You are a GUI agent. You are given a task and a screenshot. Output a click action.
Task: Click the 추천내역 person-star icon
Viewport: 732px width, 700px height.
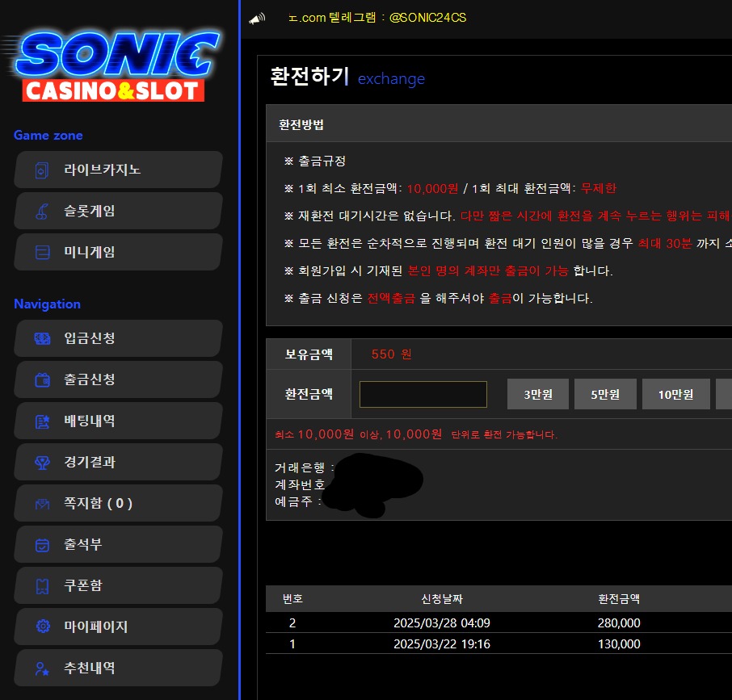tap(42, 669)
